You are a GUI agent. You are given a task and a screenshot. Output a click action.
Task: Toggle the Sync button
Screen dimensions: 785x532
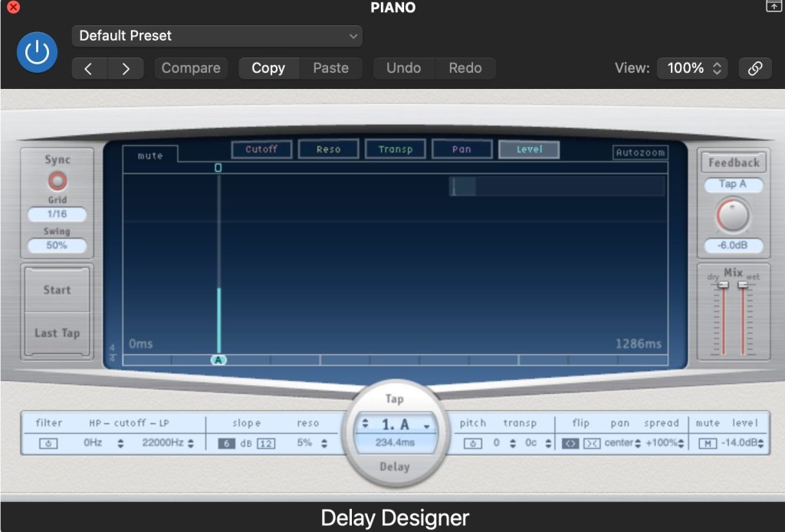click(x=57, y=181)
